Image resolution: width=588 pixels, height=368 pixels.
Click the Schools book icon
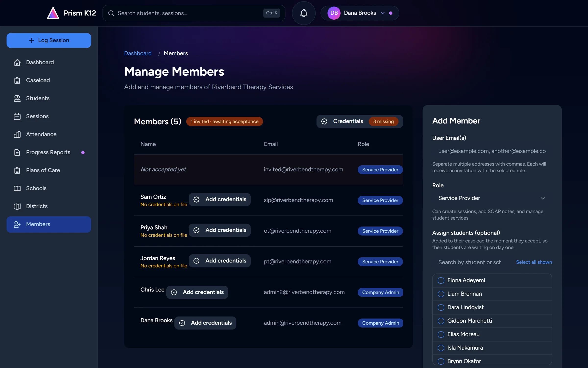17,188
